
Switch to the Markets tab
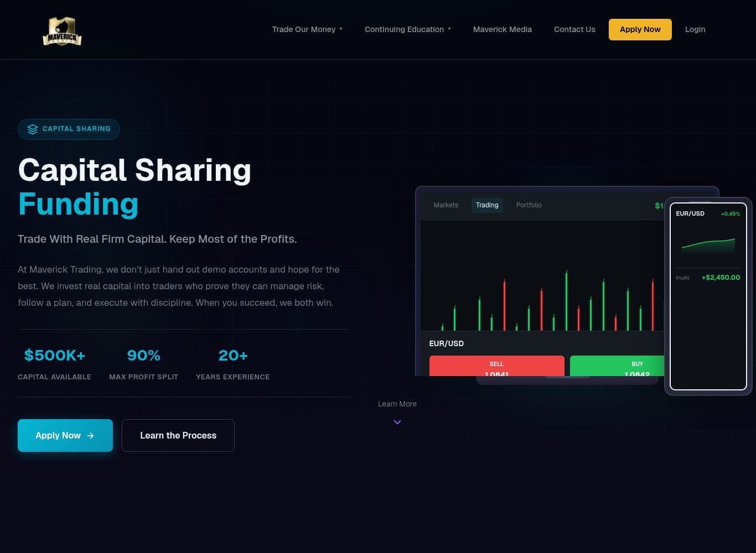pos(446,205)
